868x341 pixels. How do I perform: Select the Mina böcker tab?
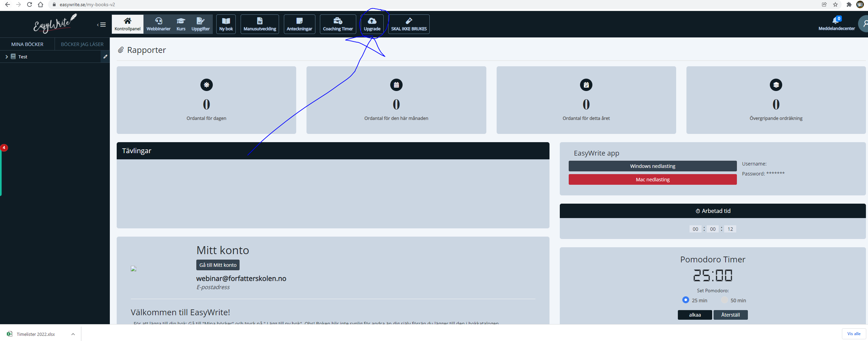(27, 44)
